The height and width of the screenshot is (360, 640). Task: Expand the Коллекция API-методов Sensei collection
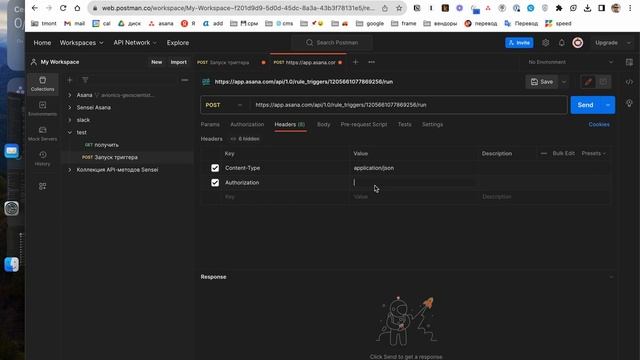pyautogui.click(x=70, y=170)
